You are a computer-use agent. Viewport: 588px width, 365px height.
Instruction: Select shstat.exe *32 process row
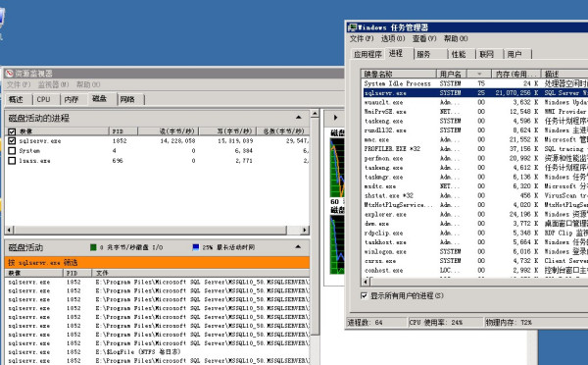(x=474, y=195)
